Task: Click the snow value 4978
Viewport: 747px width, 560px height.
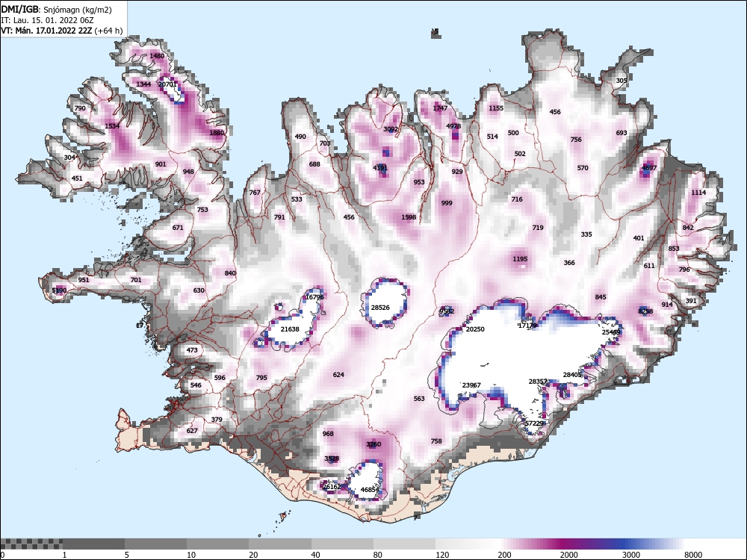Action: [453, 126]
